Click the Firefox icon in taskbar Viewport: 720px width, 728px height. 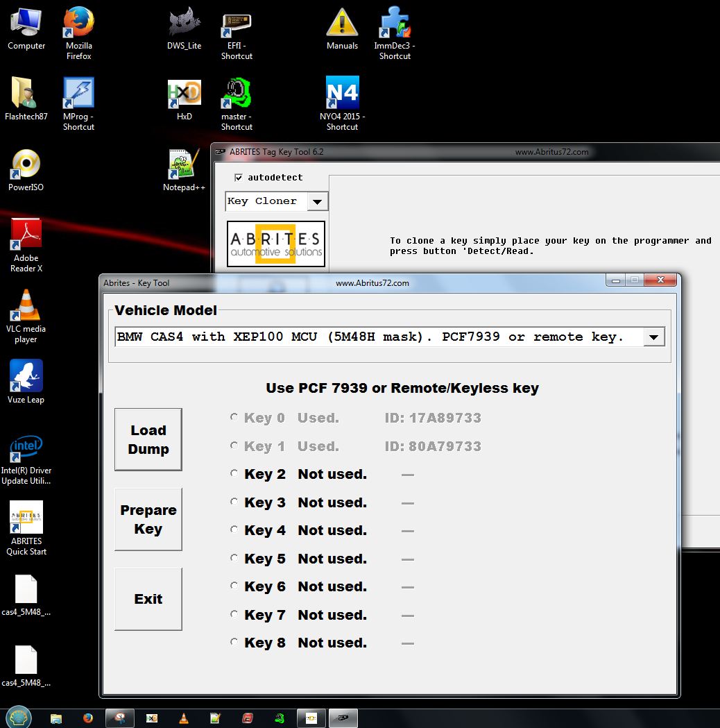(x=88, y=718)
